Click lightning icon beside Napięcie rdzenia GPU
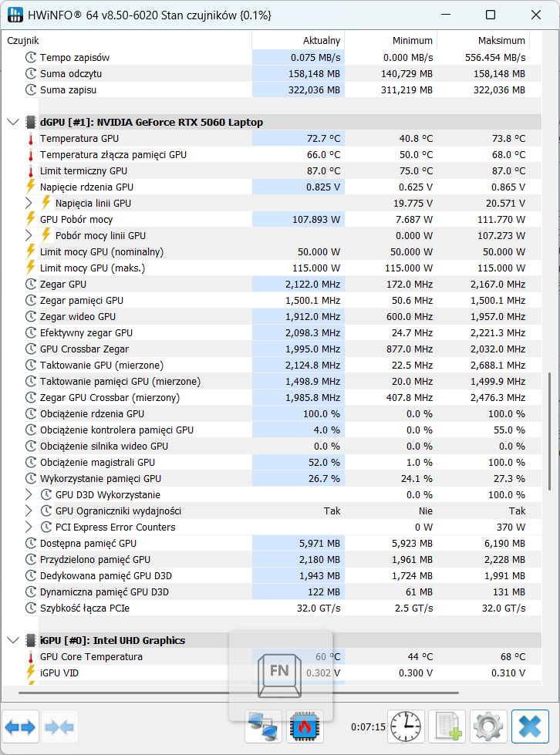Viewport: 560px width, 755px height. pyautogui.click(x=31, y=187)
